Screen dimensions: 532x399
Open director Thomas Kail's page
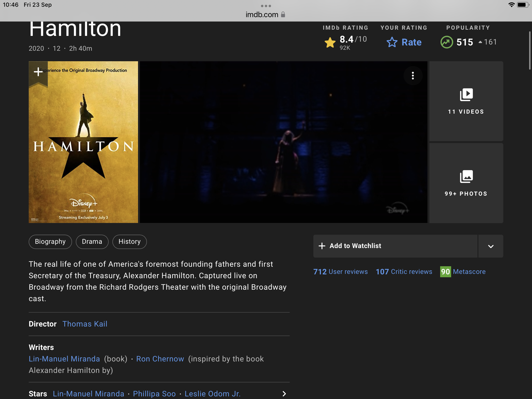coord(85,324)
